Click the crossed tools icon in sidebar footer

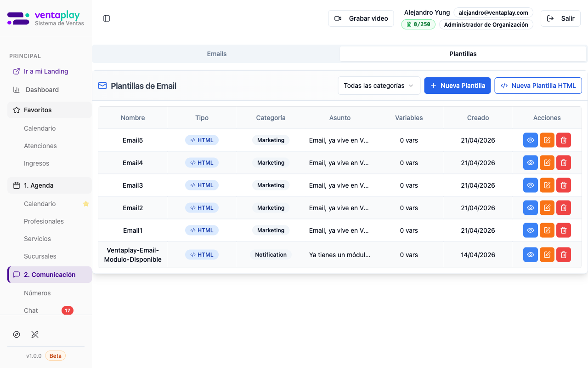[x=35, y=334]
